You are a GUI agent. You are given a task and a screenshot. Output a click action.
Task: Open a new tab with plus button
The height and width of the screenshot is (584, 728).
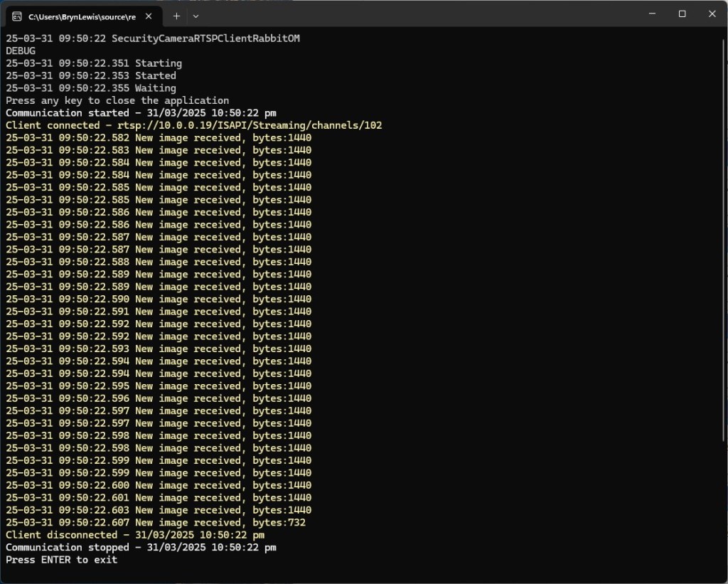coord(176,16)
